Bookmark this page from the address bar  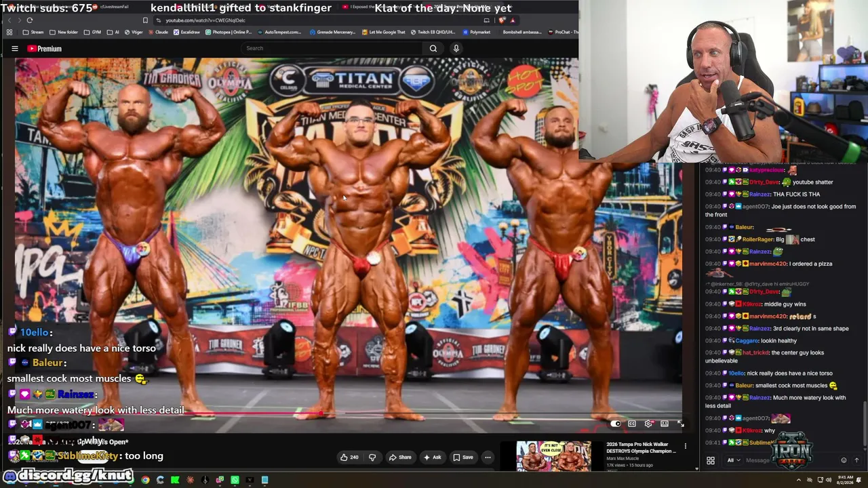point(145,20)
